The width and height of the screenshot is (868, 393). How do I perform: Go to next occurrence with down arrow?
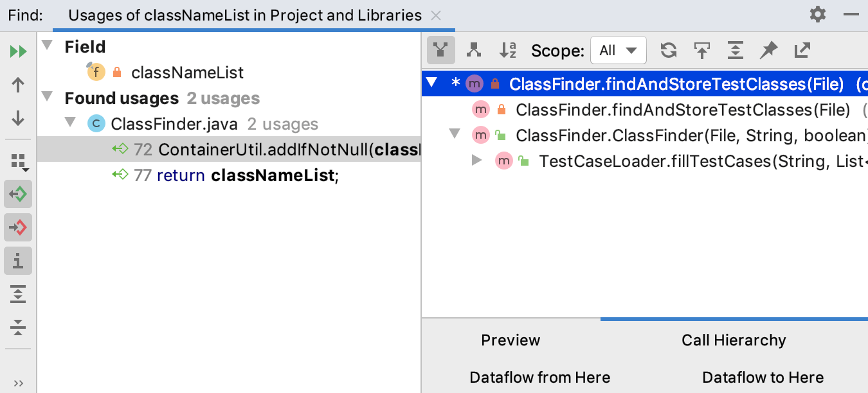pyautogui.click(x=18, y=118)
